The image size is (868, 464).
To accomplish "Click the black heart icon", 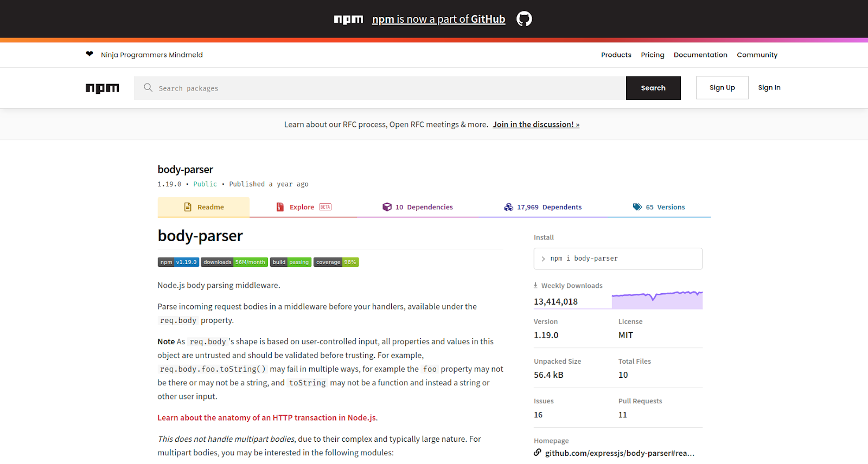I will tap(90, 54).
